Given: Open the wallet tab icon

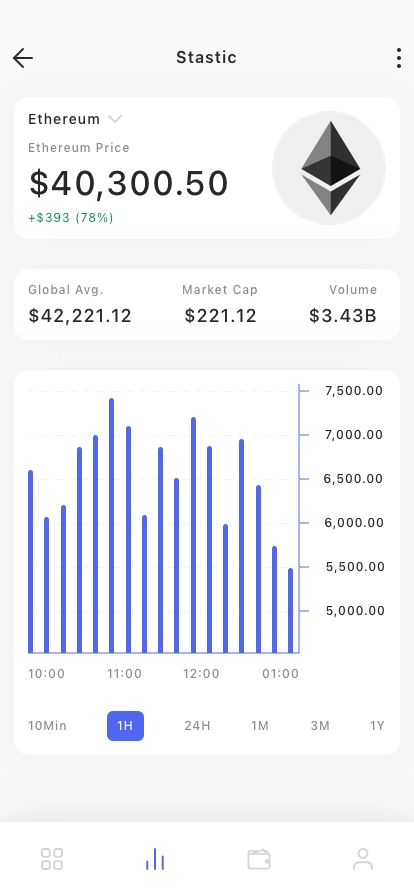Looking at the screenshot, I should tap(259, 859).
